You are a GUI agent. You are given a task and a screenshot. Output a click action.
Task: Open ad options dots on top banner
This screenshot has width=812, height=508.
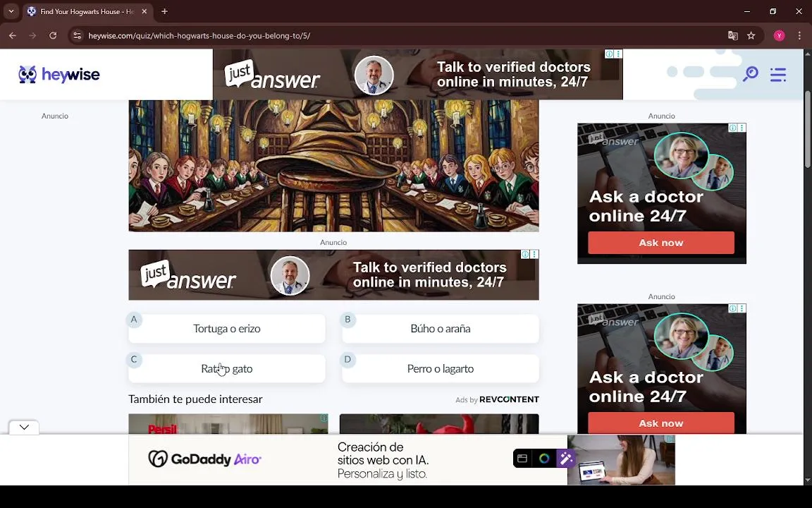pos(618,54)
